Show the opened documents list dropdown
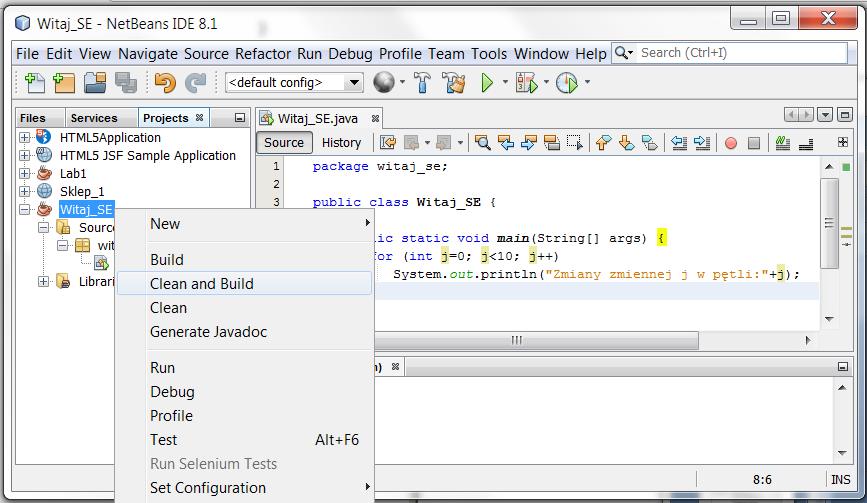This screenshot has height=503, width=867. coord(825,115)
